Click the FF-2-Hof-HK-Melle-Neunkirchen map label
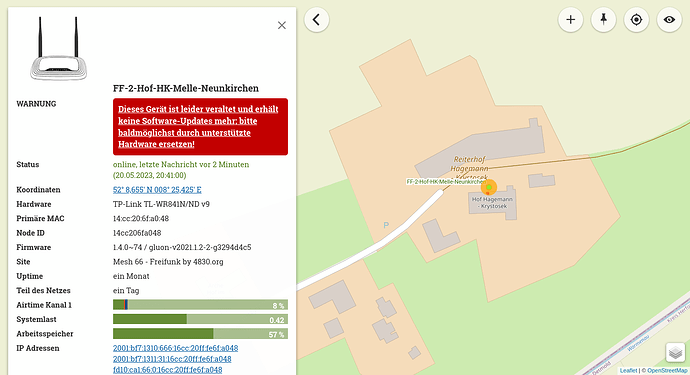Viewport: 690px width, 375px height. tap(446, 182)
